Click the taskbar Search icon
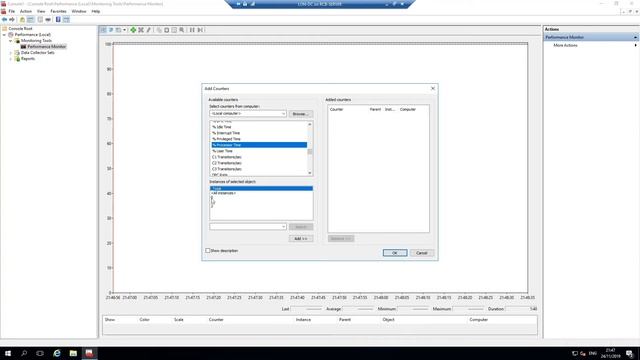This screenshot has height=360, width=640. (x=24, y=353)
